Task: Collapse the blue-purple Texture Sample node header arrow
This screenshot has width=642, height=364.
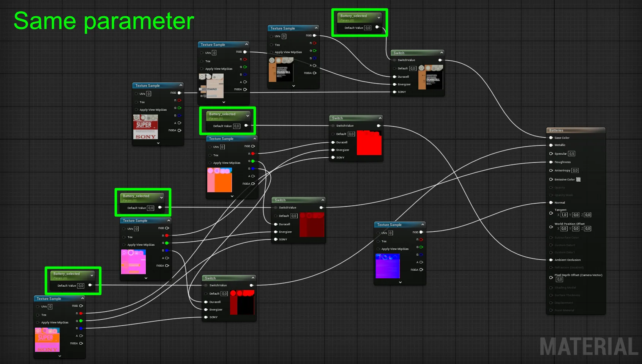Action: pos(423,224)
